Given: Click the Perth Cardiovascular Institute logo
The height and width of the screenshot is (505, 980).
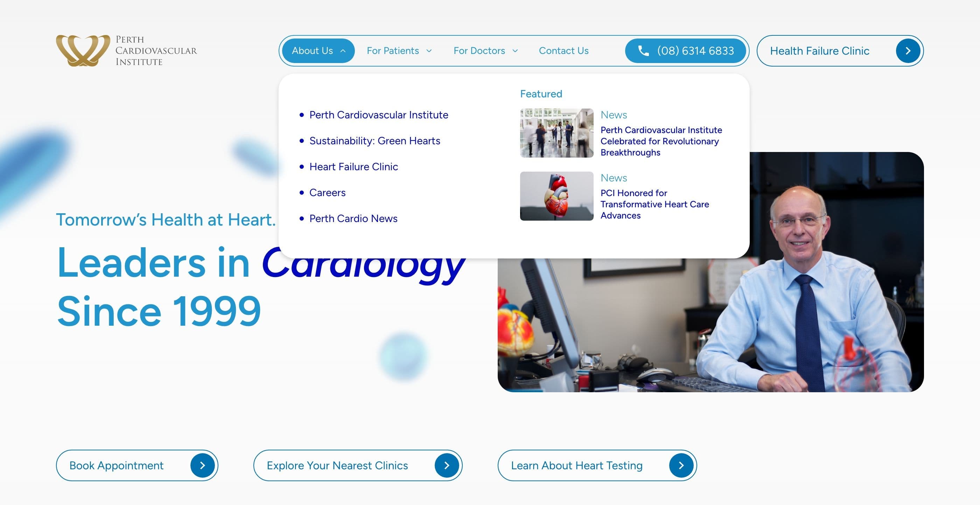Looking at the screenshot, I should [x=126, y=51].
